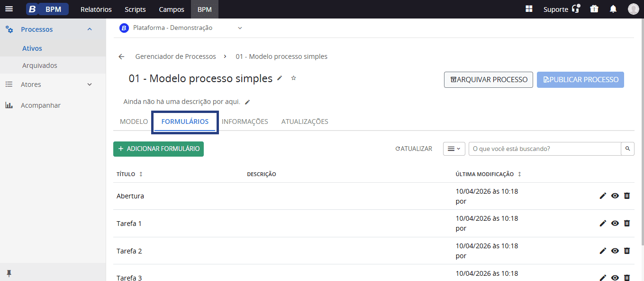Preview the Tarefa 2 form eye icon
This screenshot has width=644, height=281.
[x=615, y=251]
